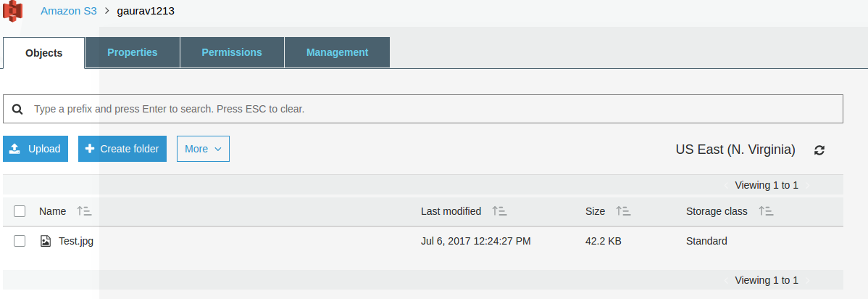Click the Upload button
Image resolution: width=868 pixels, height=299 pixels.
[x=36, y=149]
